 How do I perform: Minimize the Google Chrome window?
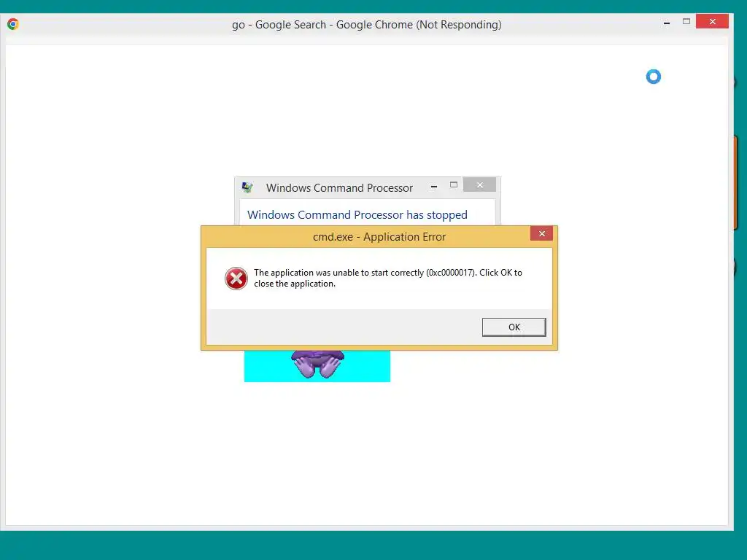667,23
